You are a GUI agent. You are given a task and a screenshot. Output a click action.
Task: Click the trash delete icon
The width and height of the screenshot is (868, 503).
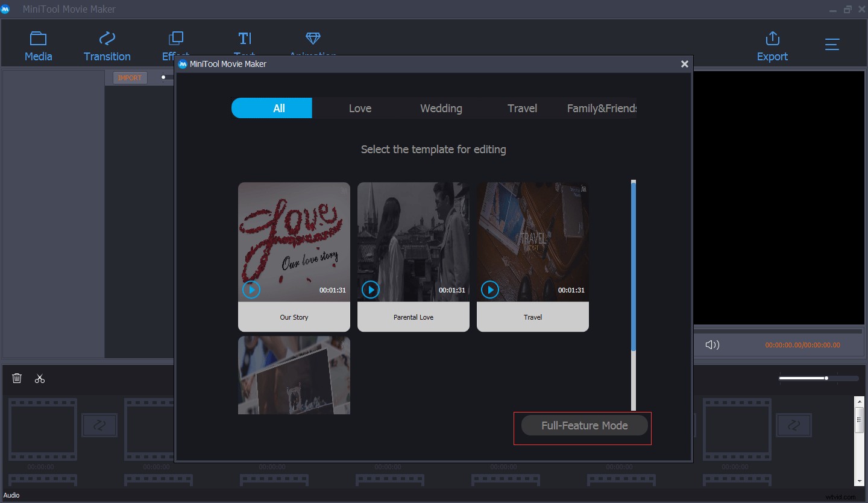click(x=17, y=378)
